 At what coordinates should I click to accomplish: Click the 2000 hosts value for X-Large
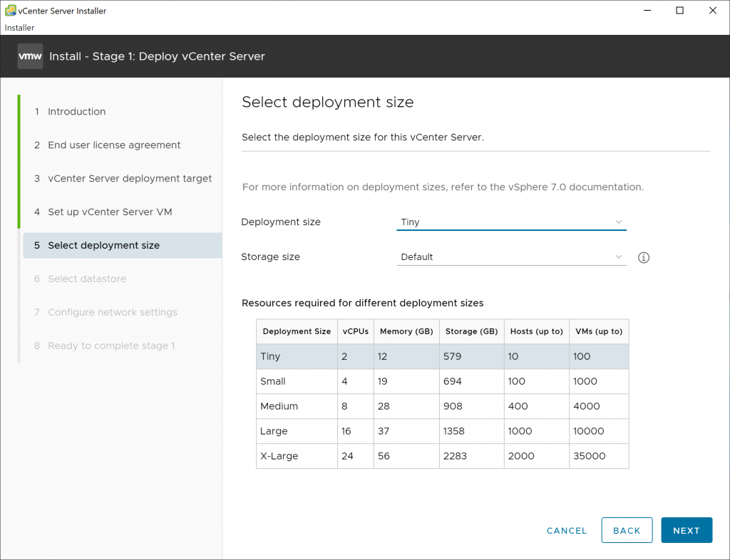[x=521, y=456]
